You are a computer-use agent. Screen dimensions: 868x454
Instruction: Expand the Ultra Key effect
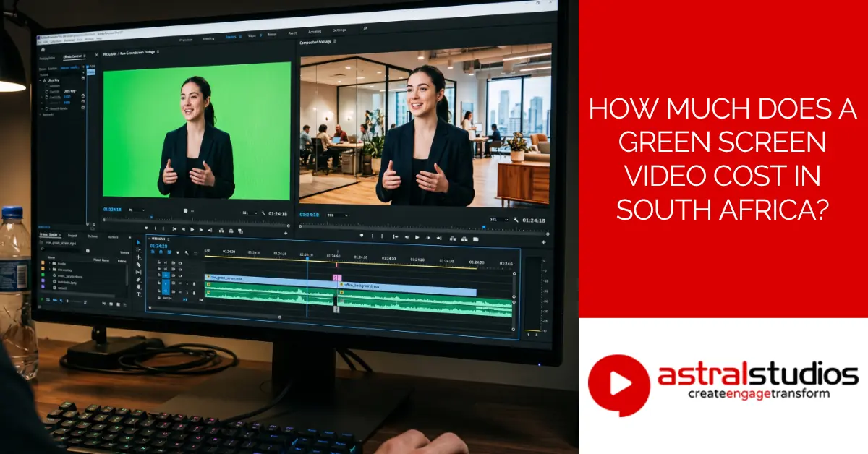41,80
